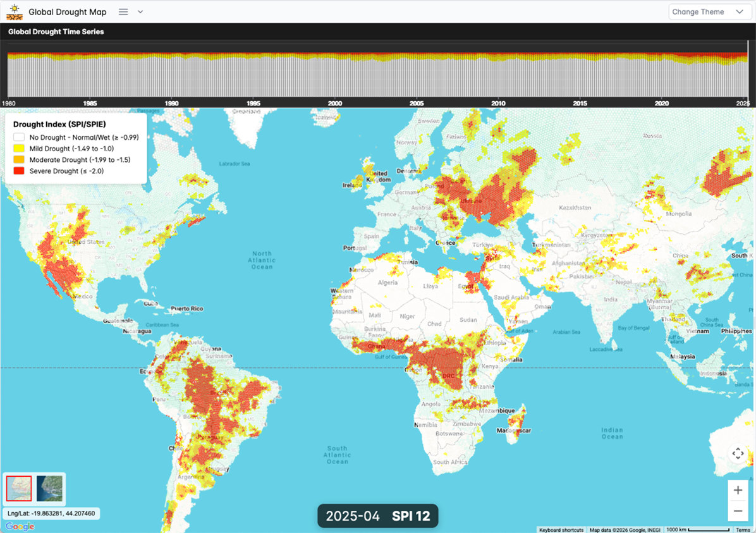
Task: Open the Change Theme dropdown
Action: pos(707,12)
